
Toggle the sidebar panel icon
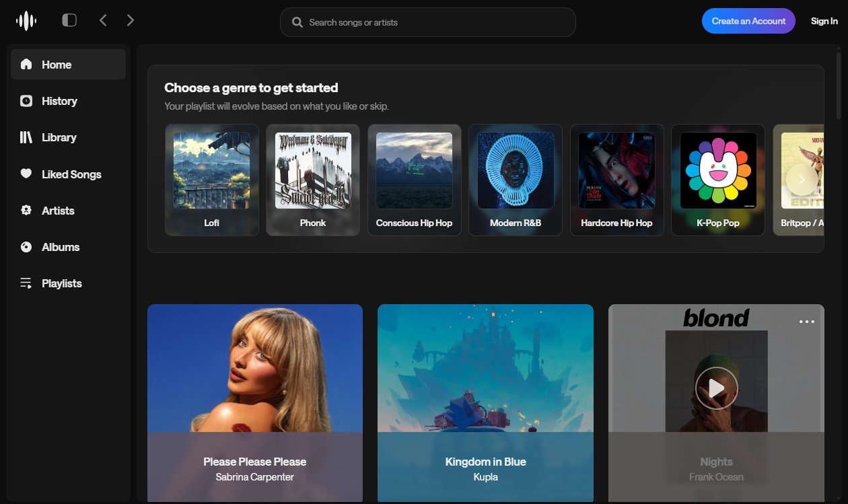click(x=69, y=20)
